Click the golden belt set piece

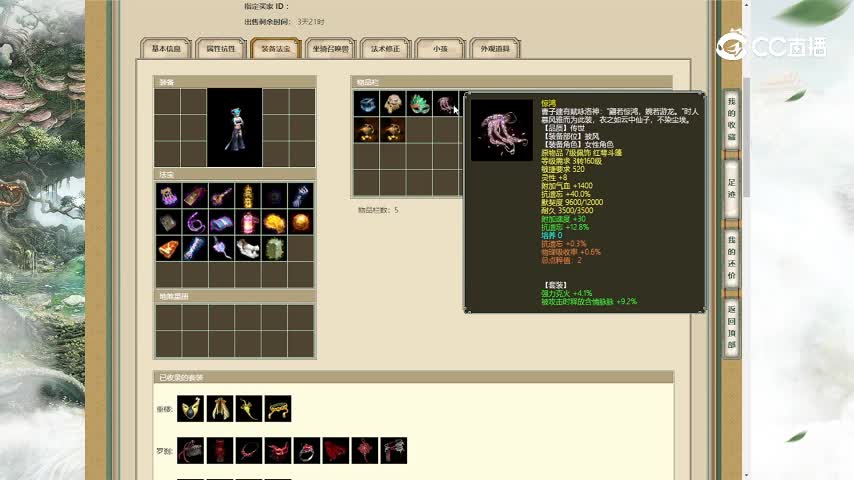click(278, 409)
